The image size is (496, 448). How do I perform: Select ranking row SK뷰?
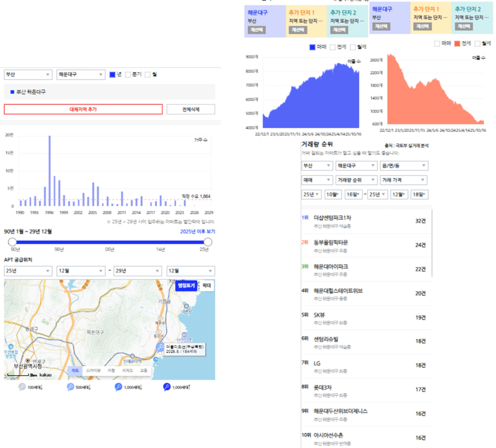[366, 318]
